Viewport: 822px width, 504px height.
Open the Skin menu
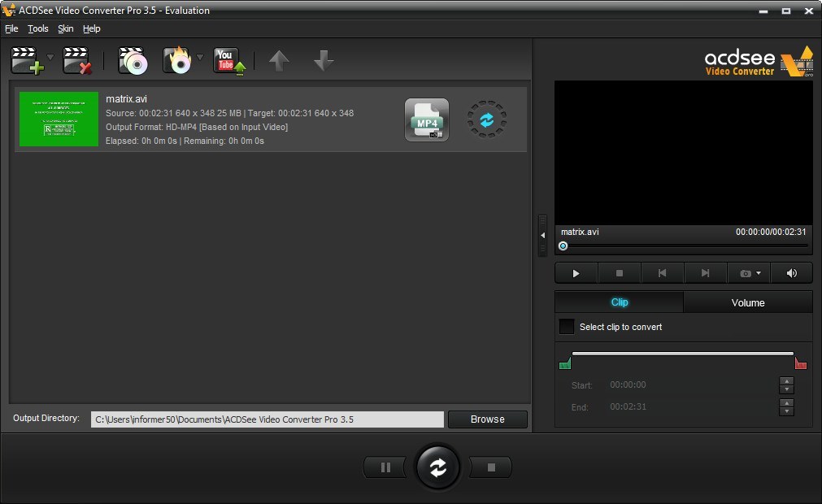[66, 28]
